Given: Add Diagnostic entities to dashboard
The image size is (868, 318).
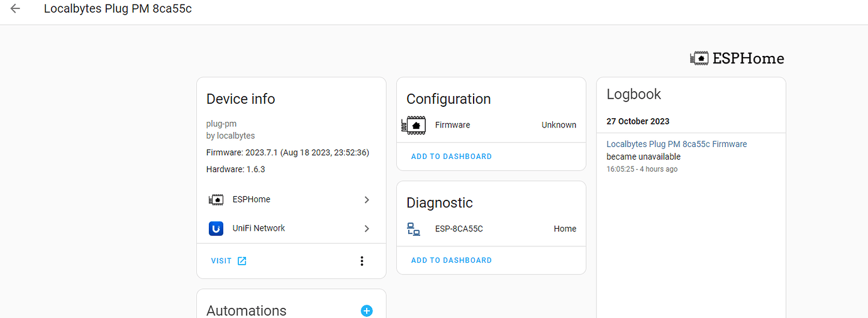Looking at the screenshot, I should tap(452, 260).
